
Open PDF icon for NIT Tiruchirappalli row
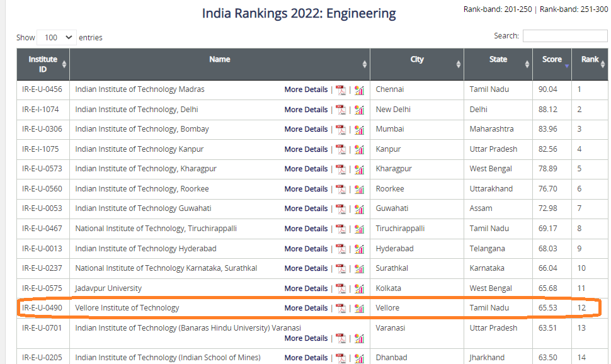(x=341, y=229)
